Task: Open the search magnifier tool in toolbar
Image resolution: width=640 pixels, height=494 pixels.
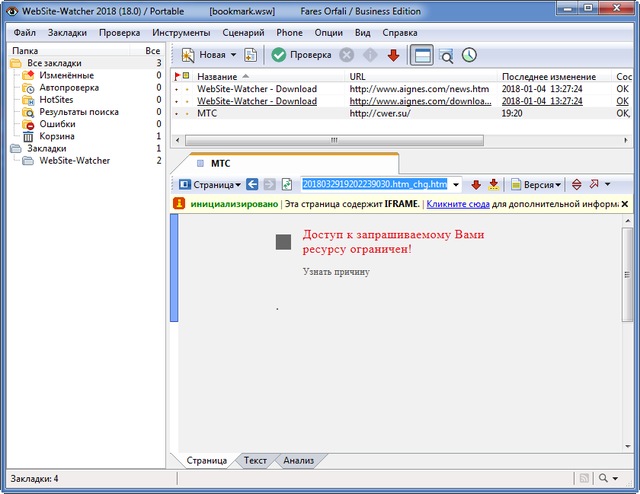Action: (446, 55)
